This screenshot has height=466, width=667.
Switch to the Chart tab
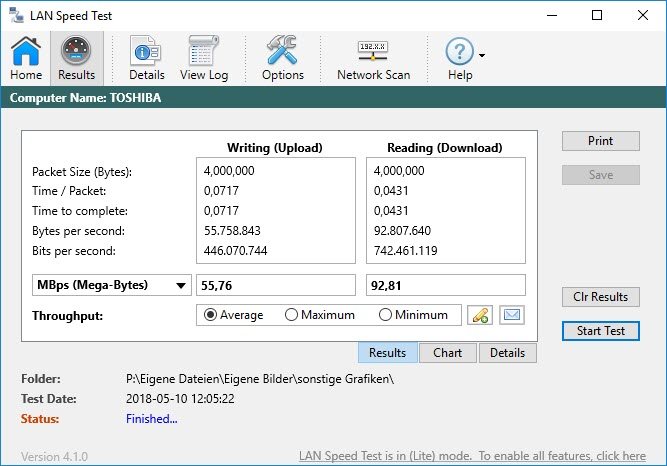[x=447, y=353]
